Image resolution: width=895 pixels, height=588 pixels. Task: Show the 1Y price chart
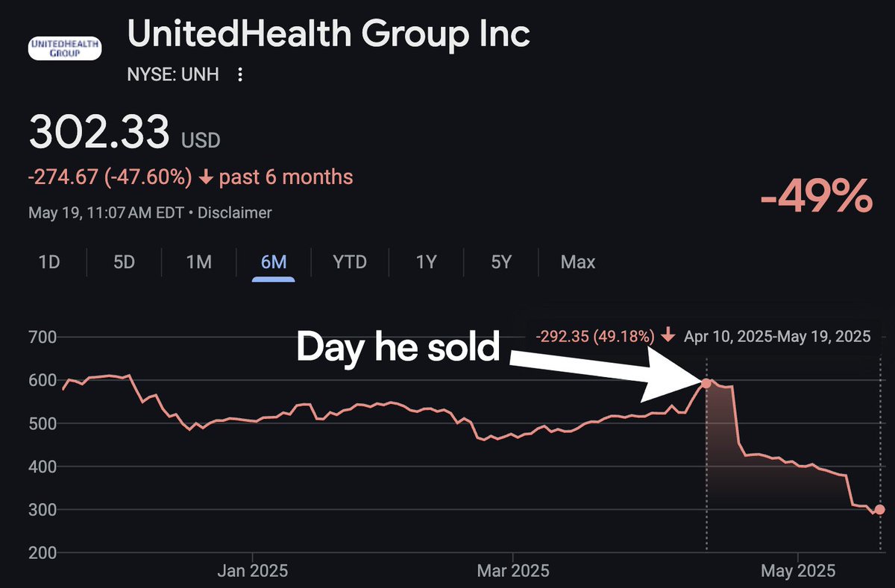[426, 262]
